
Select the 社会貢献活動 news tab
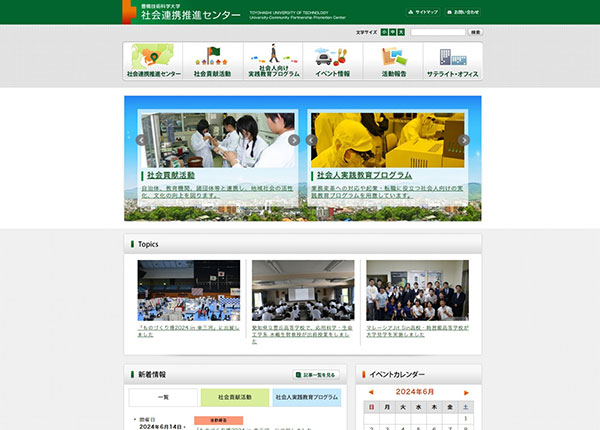click(x=235, y=397)
